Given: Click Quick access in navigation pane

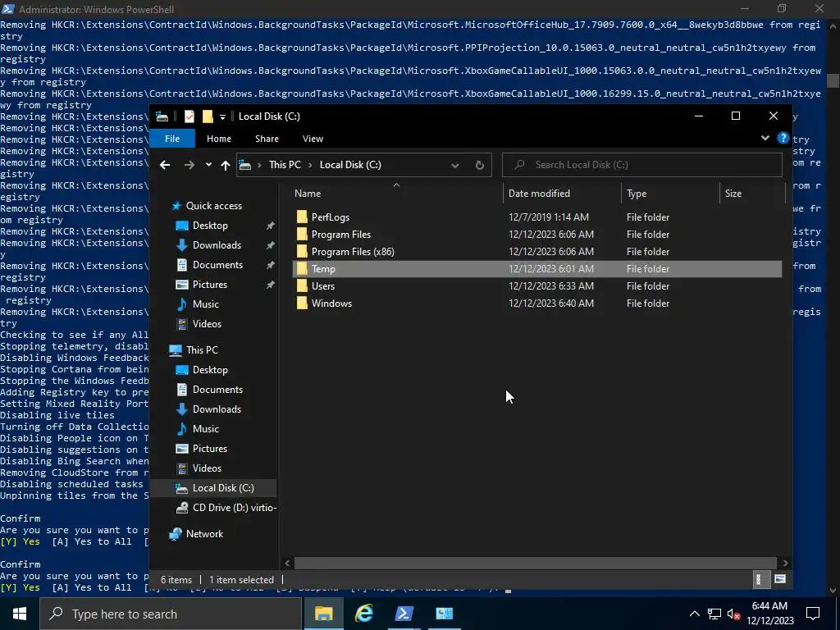Looking at the screenshot, I should (213, 206).
